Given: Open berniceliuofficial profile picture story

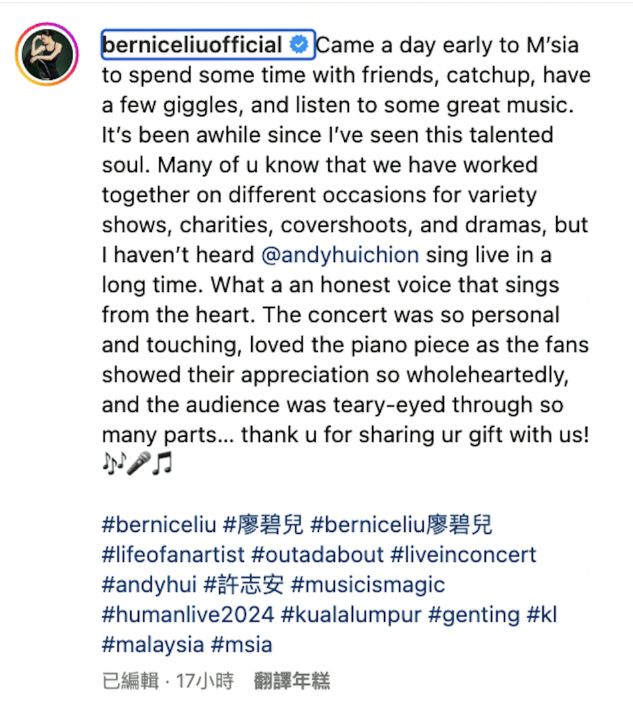Looking at the screenshot, I should [x=47, y=54].
